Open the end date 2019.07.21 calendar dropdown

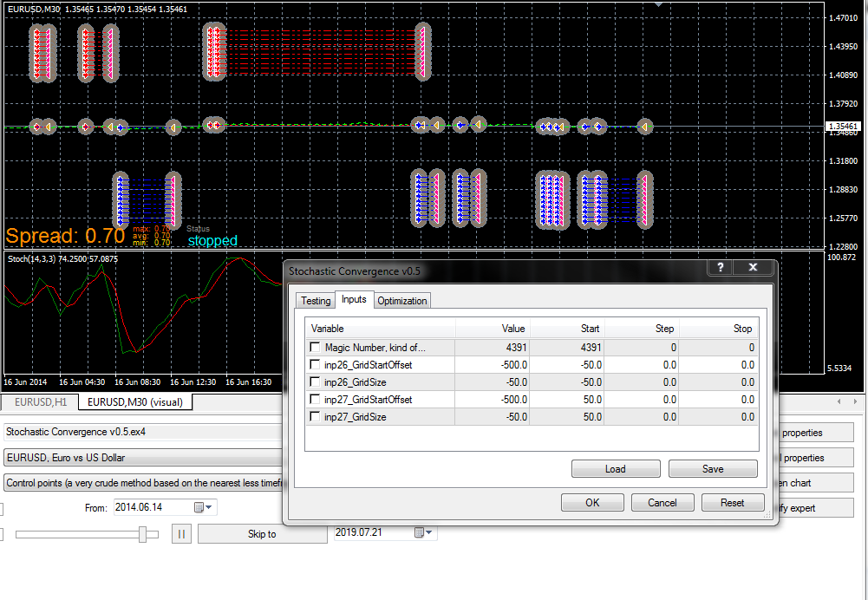(x=423, y=532)
